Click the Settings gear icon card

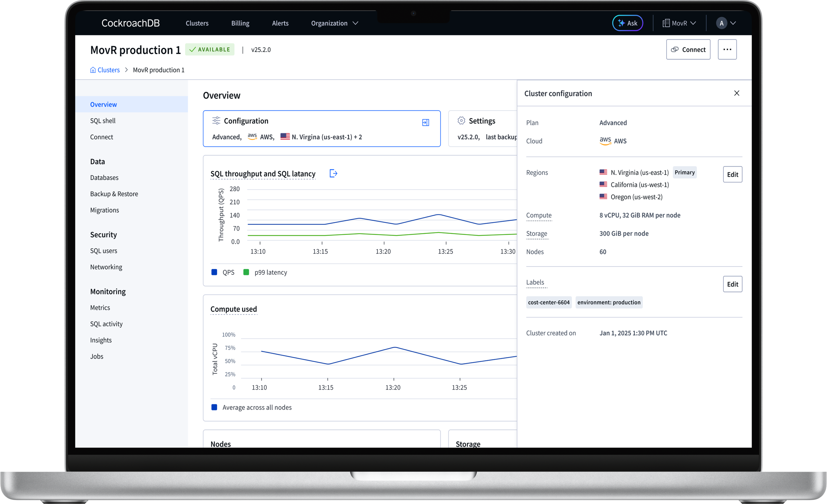(x=461, y=121)
